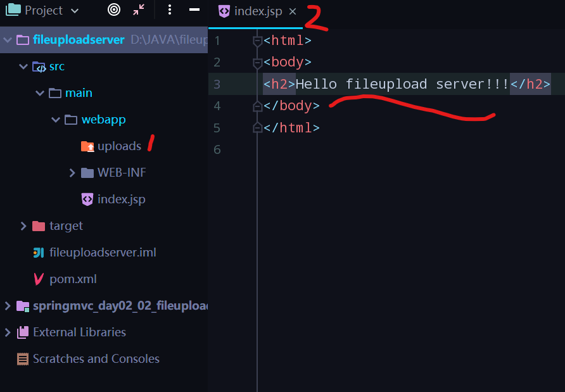Click the External Libraries icon
Viewport: 565px width, 392px height.
(23, 332)
